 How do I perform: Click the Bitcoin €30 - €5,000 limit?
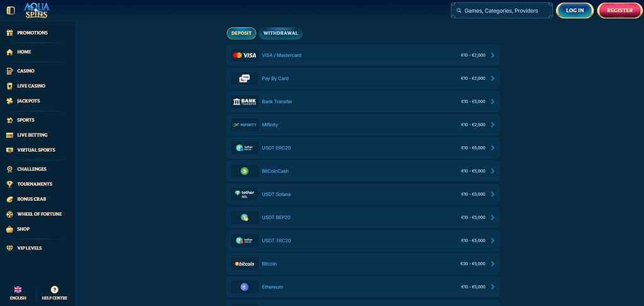pos(473,264)
